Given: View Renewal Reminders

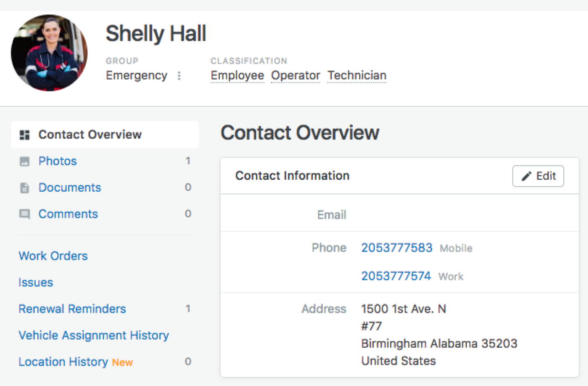Looking at the screenshot, I should pos(72,309).
